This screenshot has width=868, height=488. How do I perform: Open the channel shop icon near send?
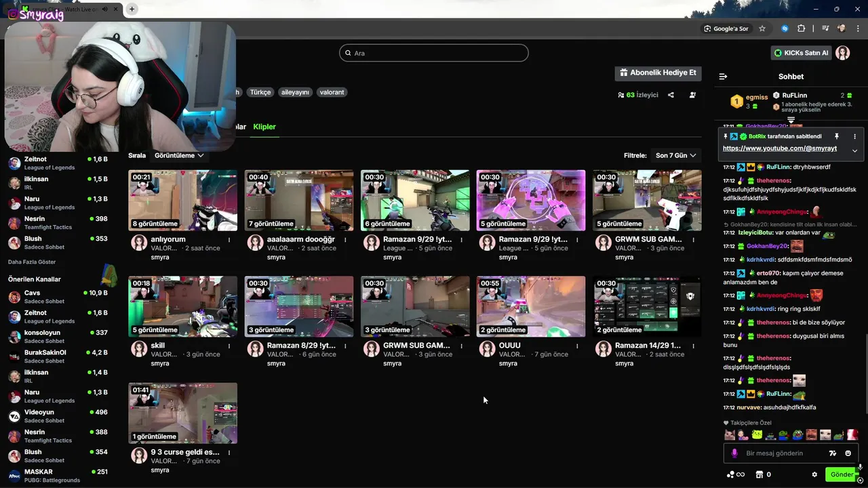[x=759, y=474]
